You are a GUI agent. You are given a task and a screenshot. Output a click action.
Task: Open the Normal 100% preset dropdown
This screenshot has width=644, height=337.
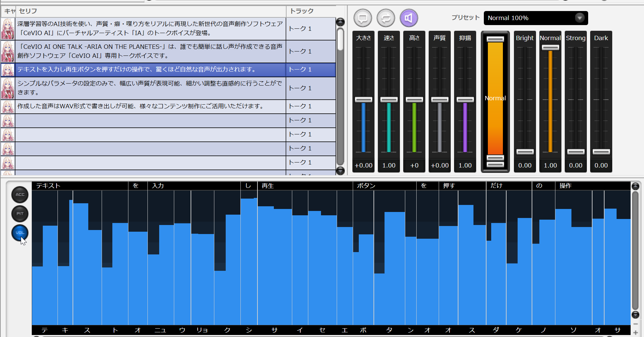(x=536, y=18)
